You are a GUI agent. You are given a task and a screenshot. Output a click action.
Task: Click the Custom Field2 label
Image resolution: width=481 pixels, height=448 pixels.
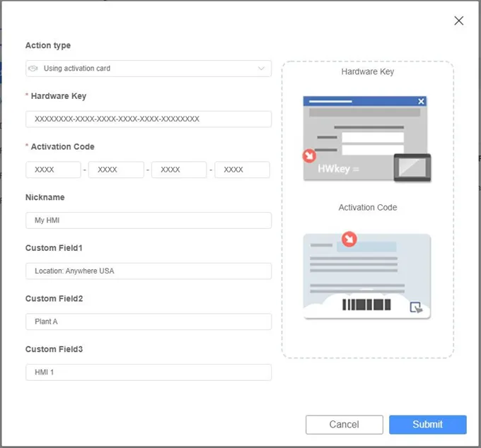pyautogui.click(x=54, y=298)
